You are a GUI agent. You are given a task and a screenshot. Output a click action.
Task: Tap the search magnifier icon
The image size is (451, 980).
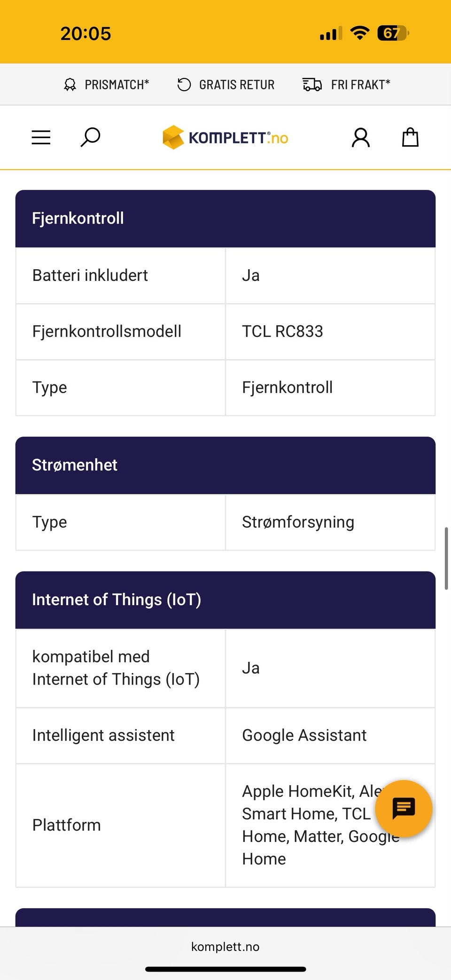point(90,137)
